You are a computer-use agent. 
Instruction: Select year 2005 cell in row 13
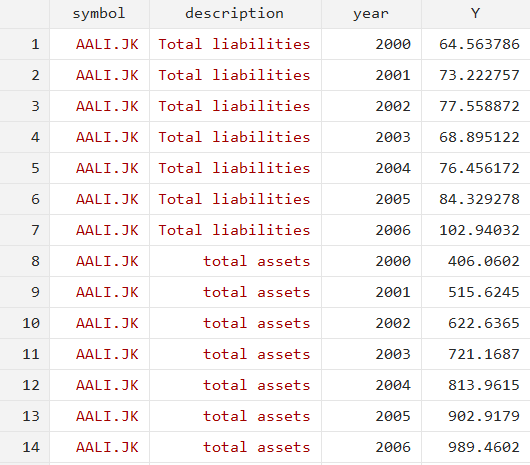[x=371, y=416]
